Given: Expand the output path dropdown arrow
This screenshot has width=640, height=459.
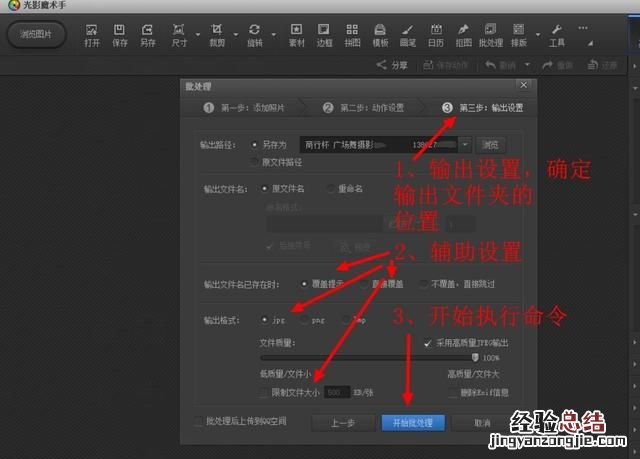Looking at the screenshot, I should pyautogui.click(x=464, y=144).
